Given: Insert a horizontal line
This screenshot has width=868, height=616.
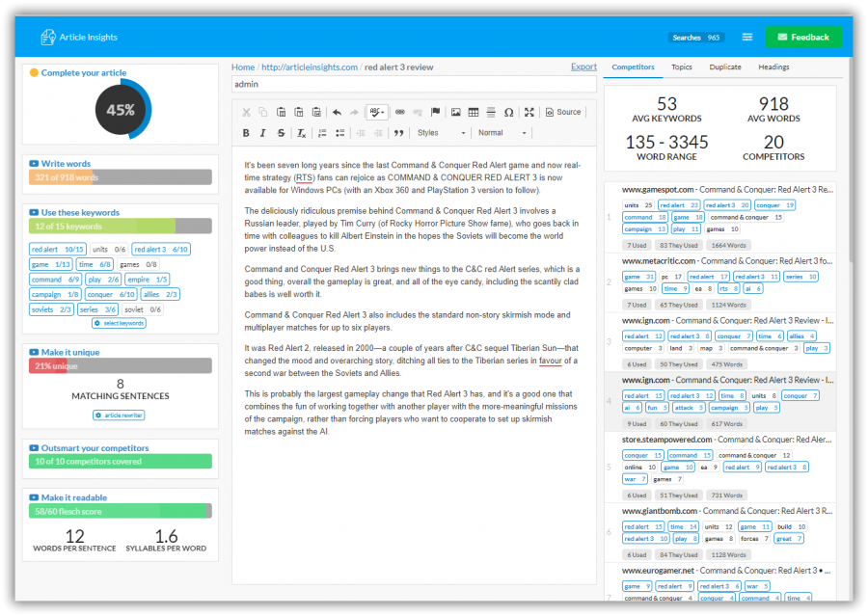Looking at the screenshot, I should pos(491,113).
